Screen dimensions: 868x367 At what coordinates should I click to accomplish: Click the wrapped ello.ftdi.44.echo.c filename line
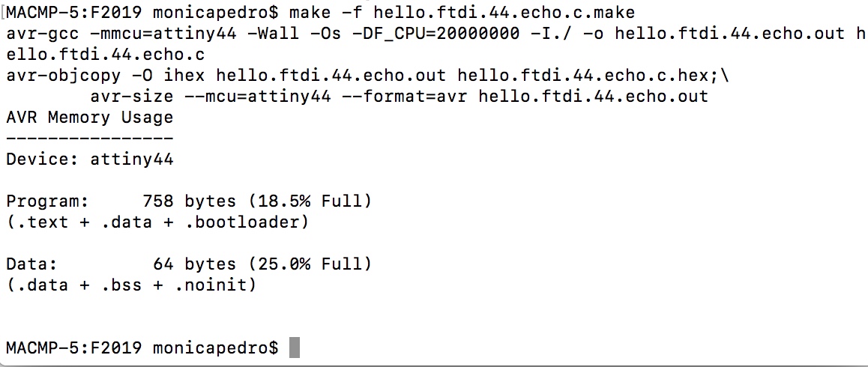(105, 54)
